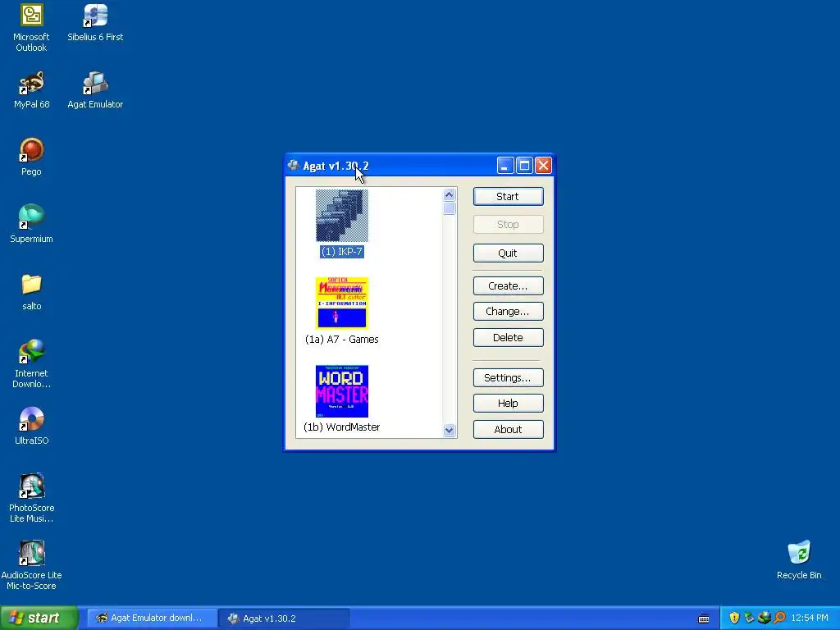Click the 12:54 PM clock
The image size is (840, 630).
tap(810, 619)
